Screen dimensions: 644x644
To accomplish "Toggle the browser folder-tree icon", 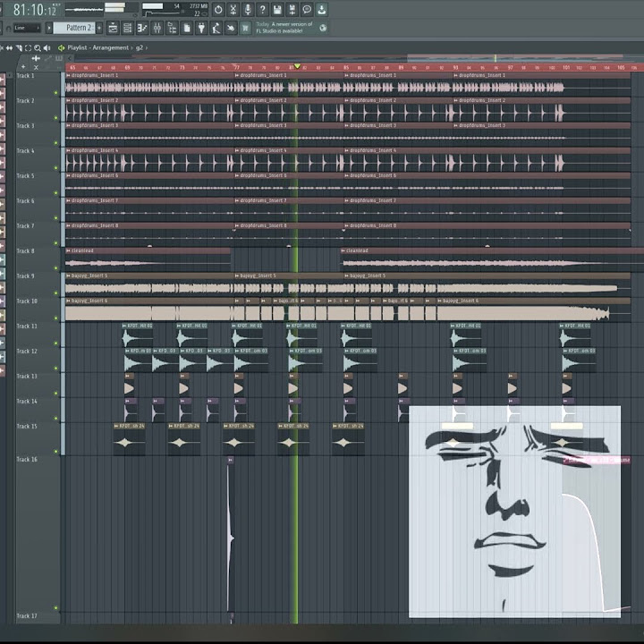I will (172, 28).
